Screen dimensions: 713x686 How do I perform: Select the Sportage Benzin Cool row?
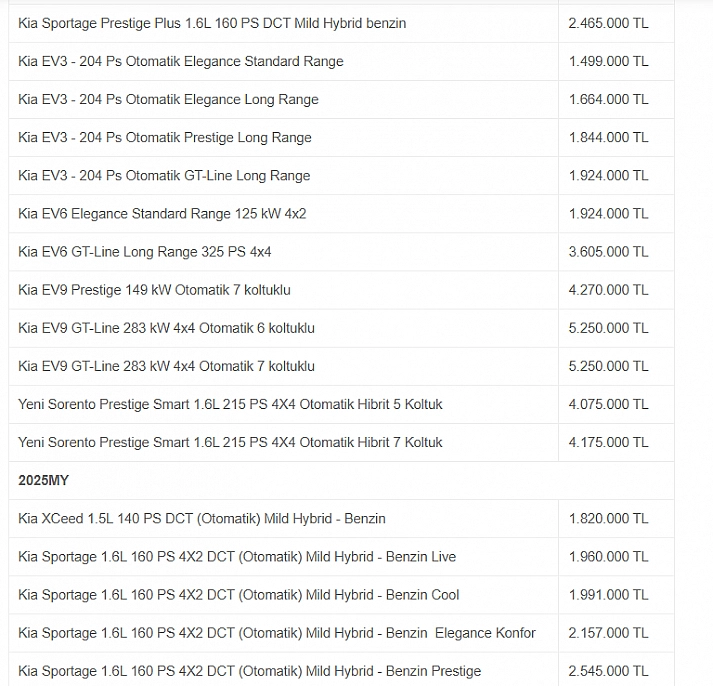[341, 595]
